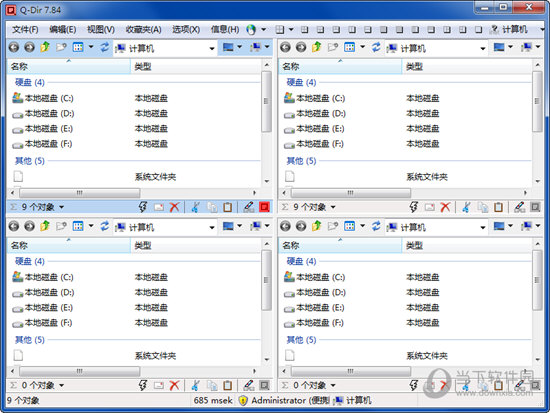The height and width of the screenshot is (413, 550).
Task: Sort by the 名称 column in the top-left pane
Action: click(69, 66)
